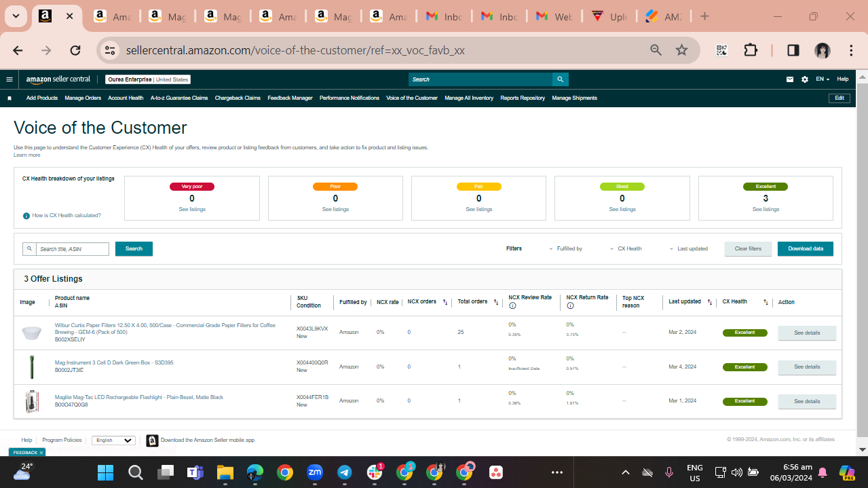Open the EN language dropdown in header
Screen dimensions: 868x488
(x=822, y=79)
